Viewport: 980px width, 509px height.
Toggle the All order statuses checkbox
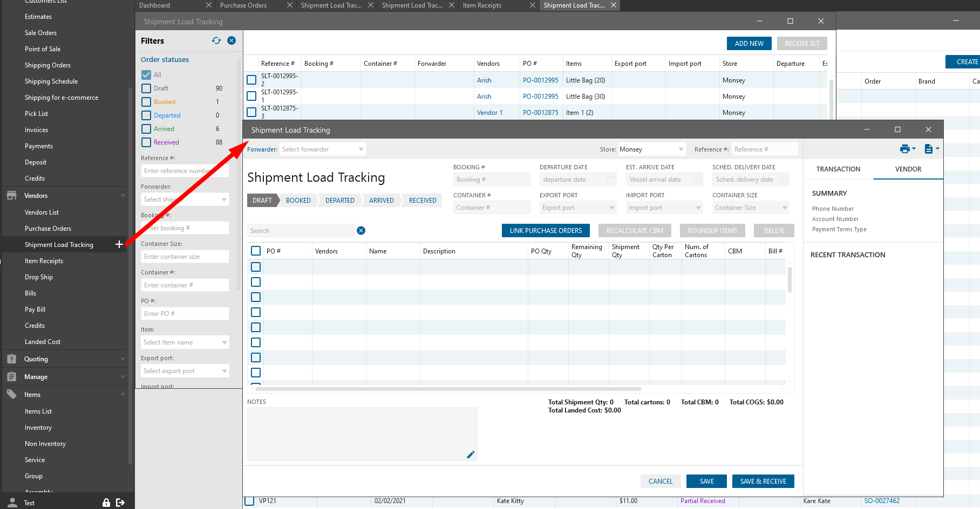(x=146, y=75)
